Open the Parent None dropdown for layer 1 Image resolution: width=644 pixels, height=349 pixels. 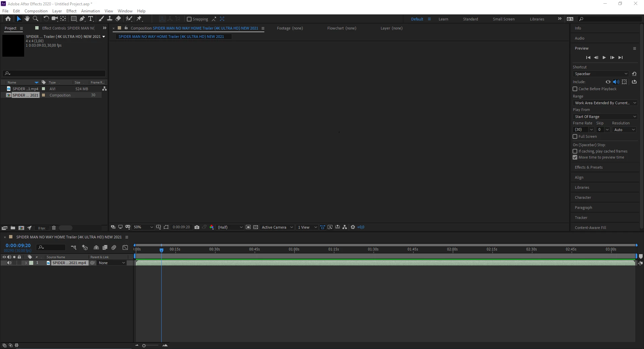(112, 263)
